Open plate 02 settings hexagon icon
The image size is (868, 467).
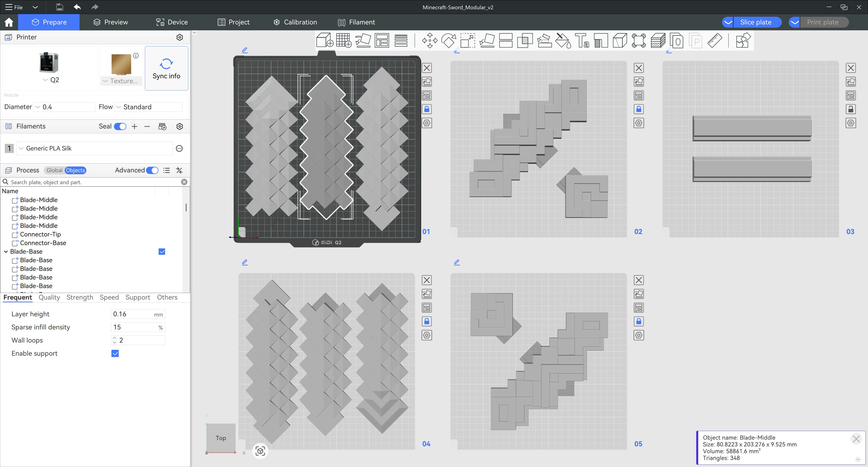point(639,123)
